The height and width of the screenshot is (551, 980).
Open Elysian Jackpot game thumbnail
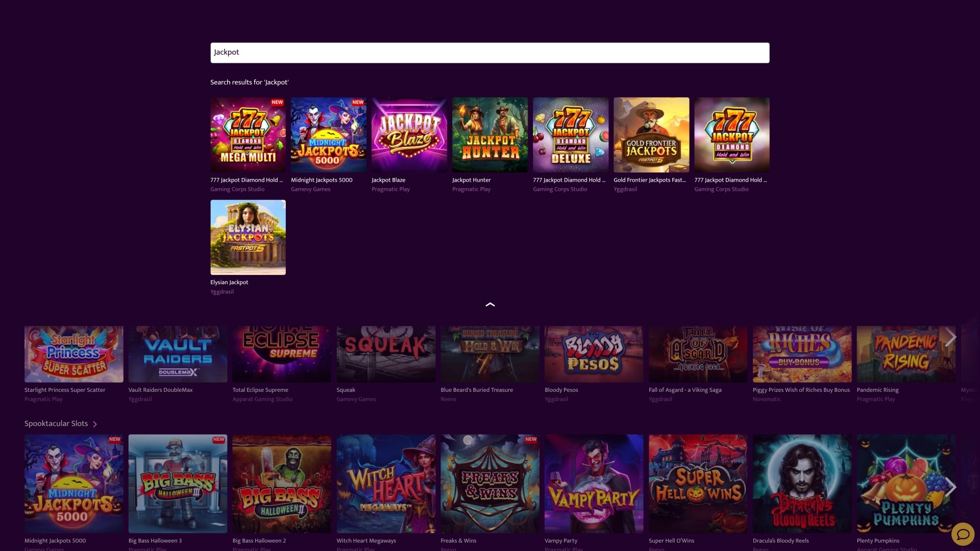click(x=248, y=237)
